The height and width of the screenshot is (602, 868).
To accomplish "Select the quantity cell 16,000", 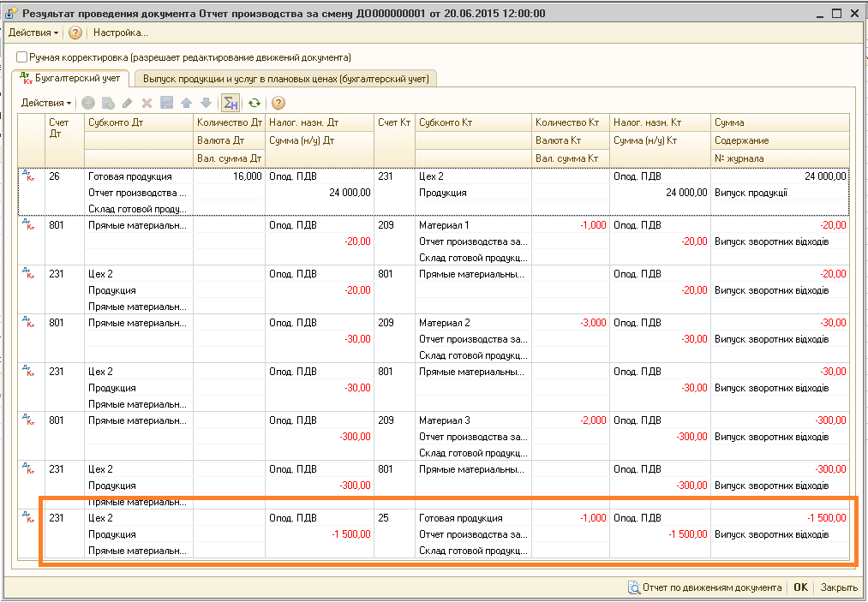I will (229, 176).
